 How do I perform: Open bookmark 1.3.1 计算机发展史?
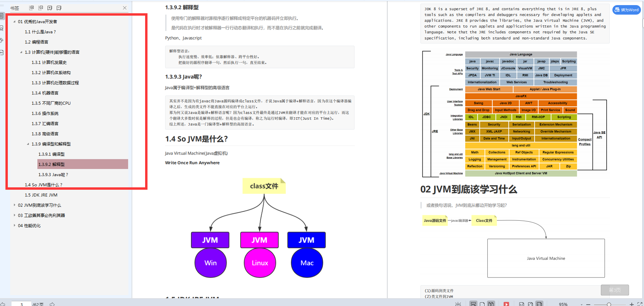49,62
